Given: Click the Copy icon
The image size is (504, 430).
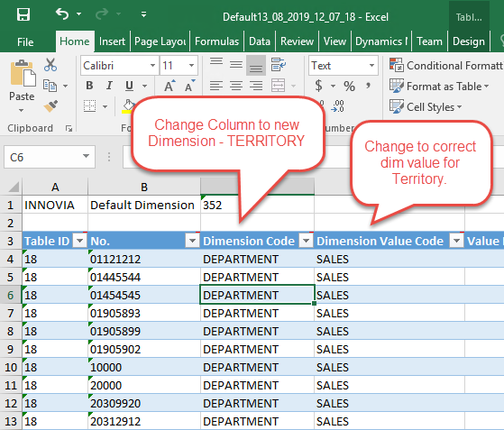Looking at the screenshot, I should pos(50,86).
